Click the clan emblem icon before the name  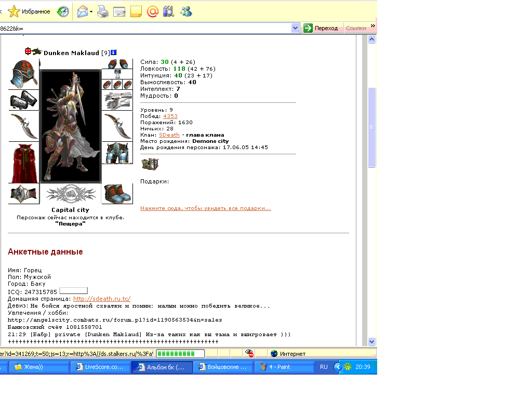tap(37, 51)
